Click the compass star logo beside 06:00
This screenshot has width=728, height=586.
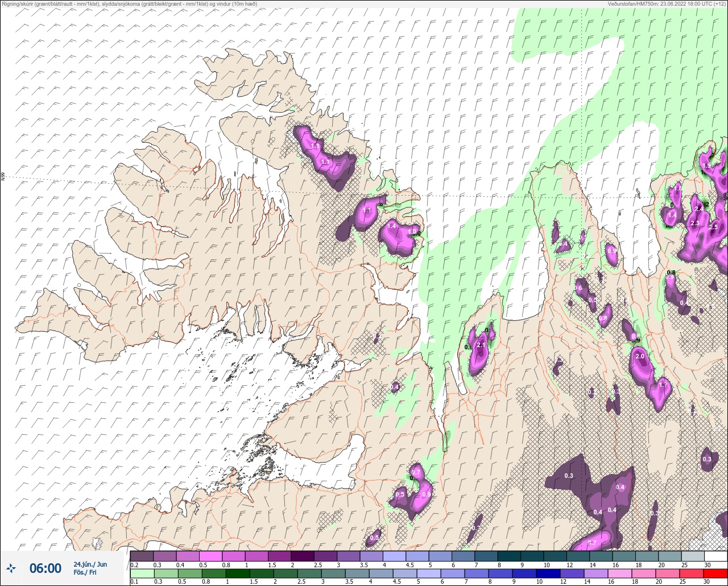(11, 568)
